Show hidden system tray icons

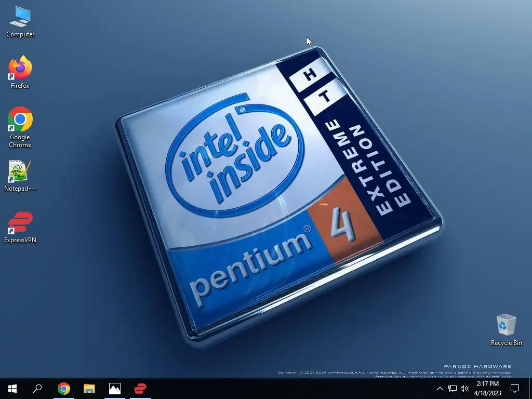[440, 389]
